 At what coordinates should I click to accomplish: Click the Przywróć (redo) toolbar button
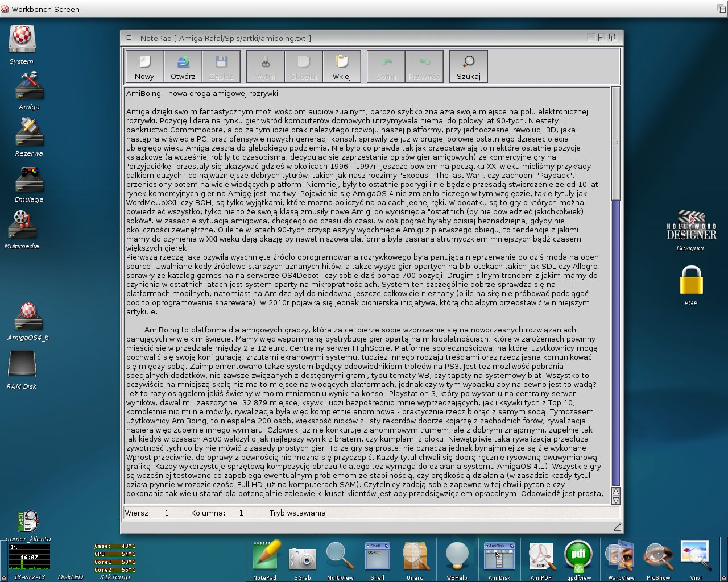click(424, 66)
